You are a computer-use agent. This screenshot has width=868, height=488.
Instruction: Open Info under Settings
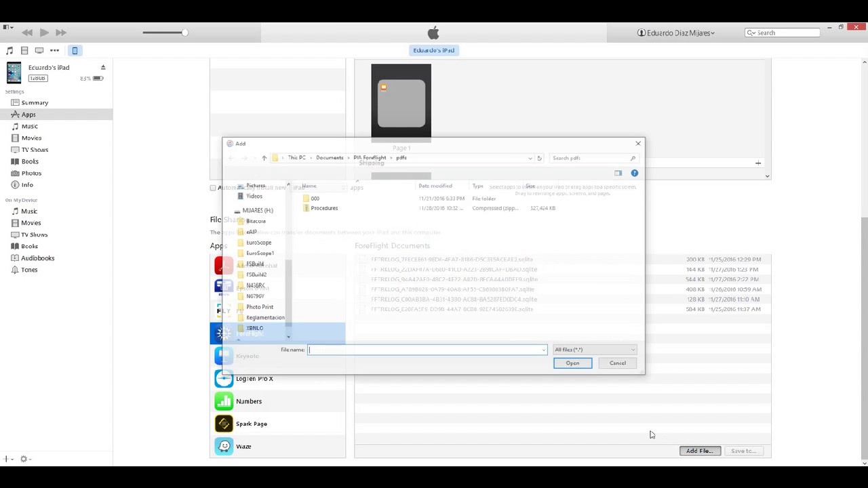point(27,184)
